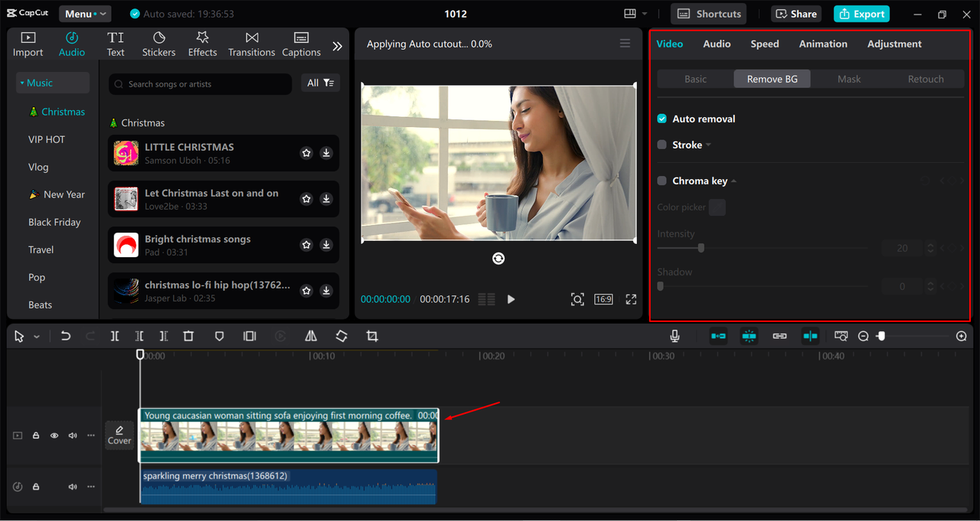Open the layout selector dropdown in title bar
The width and height of the screenshot is (980, 521).
635,14
